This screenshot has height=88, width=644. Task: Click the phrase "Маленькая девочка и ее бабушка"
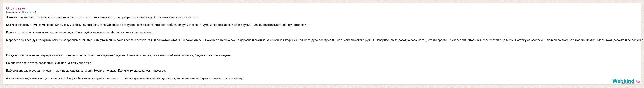621,40
